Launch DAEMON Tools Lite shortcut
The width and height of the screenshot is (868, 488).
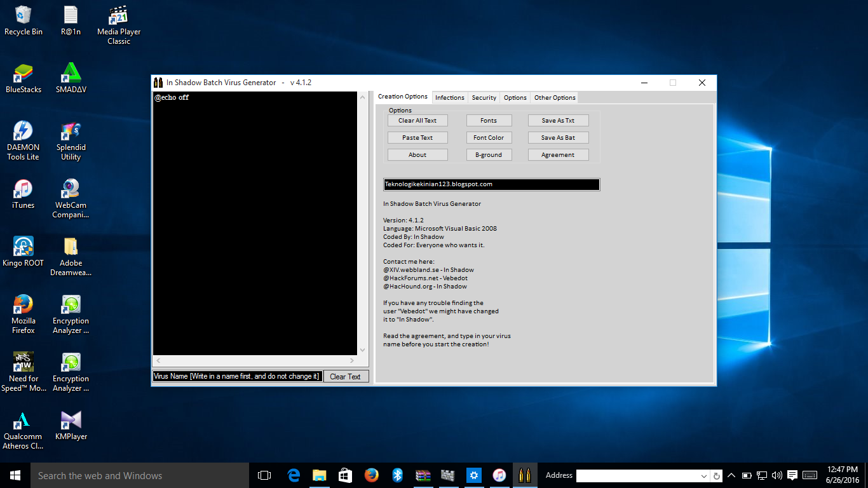pos(24,141)
